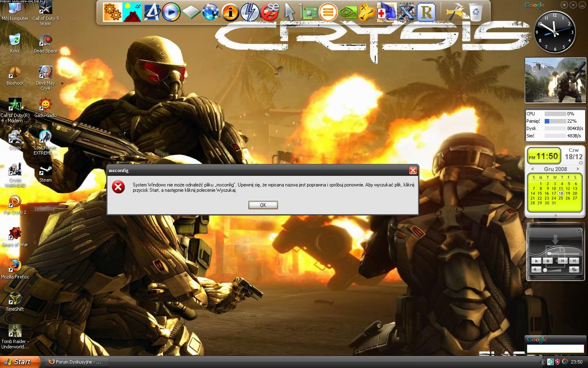Switch to Forum Dyskusyjne taskbar window
588x368 pixels.
pyautogui.click(x=77, y=362)
